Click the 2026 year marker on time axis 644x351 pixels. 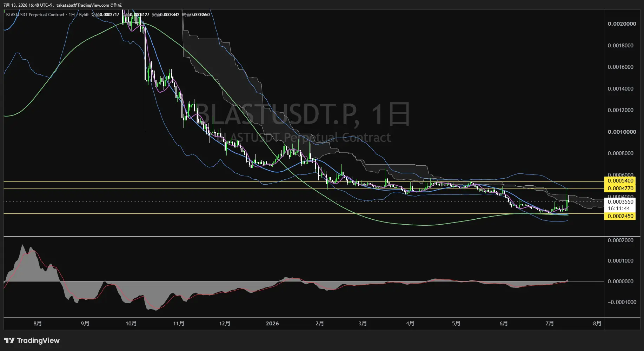[x=272, y=323]
